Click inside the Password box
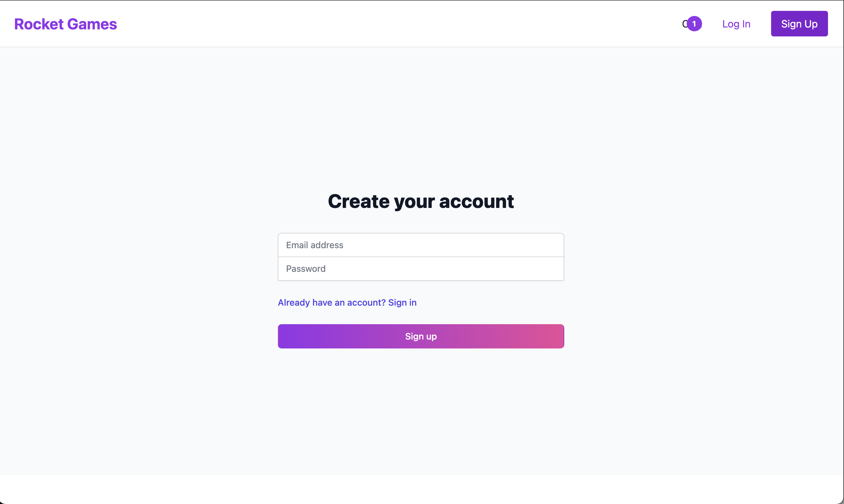 pos(421,269)
